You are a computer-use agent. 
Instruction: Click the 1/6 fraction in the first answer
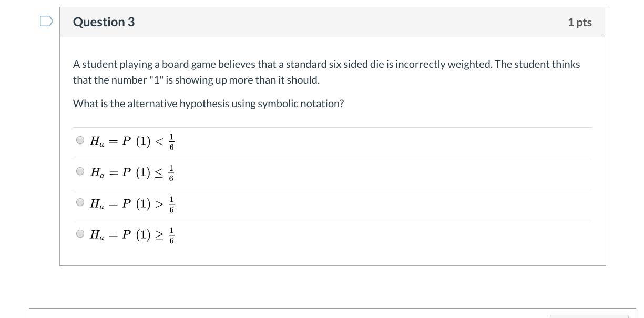click(171, 141)
